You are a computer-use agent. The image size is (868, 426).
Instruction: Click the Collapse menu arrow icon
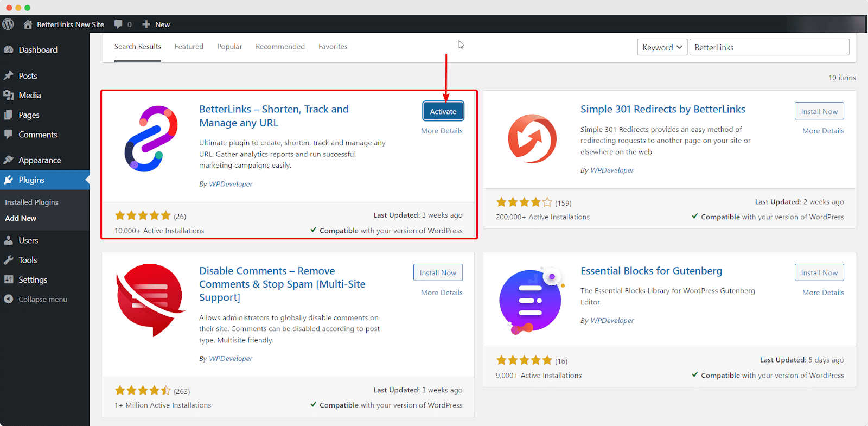pyautogui.click(x=9, y=299)
